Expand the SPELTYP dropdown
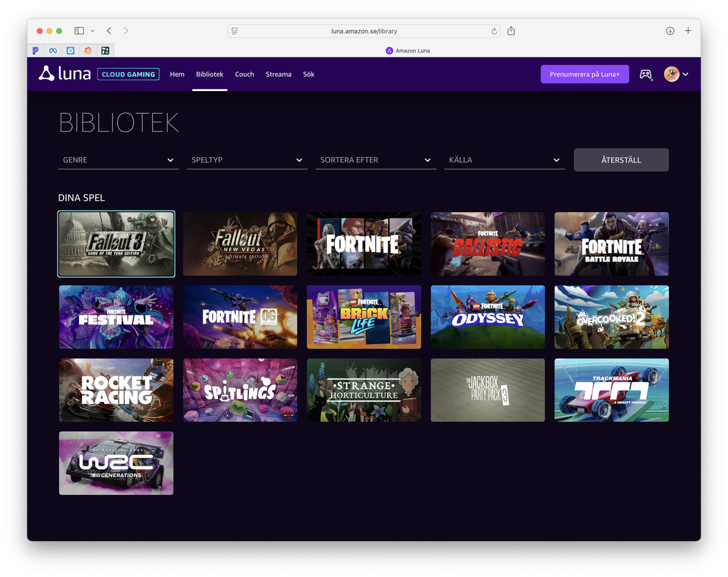The image size is (728, 577). (246, 160)
